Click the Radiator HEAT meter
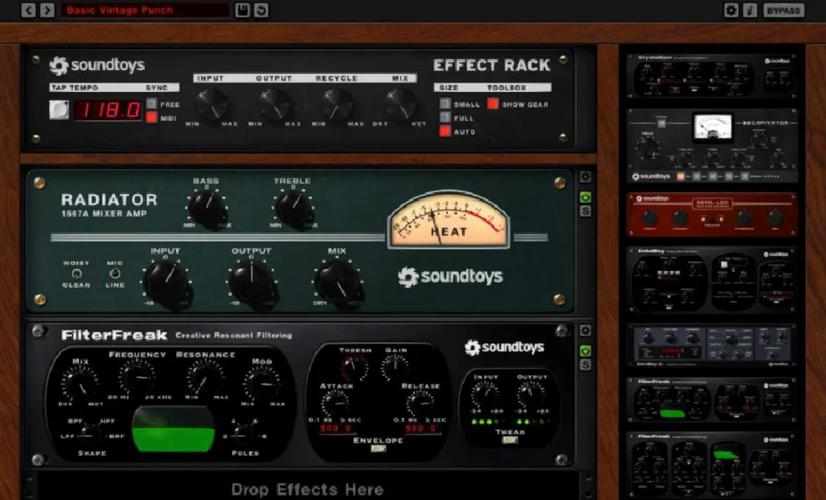826x500 pixels. [x=449, y=220]
